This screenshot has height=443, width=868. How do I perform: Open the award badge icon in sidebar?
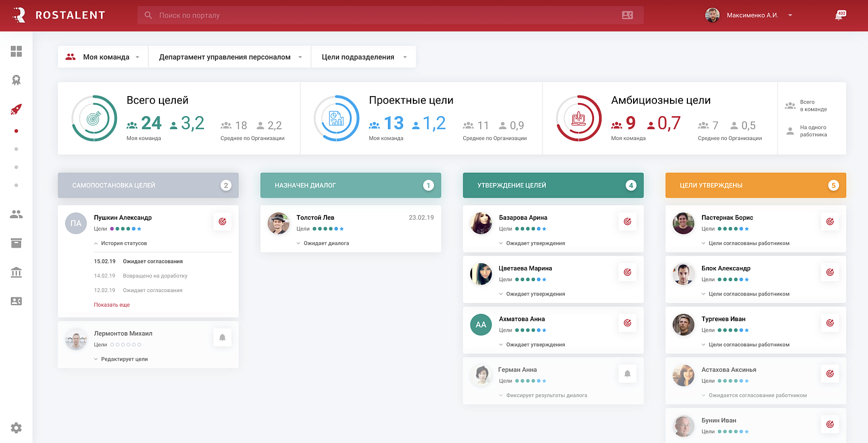16,80
